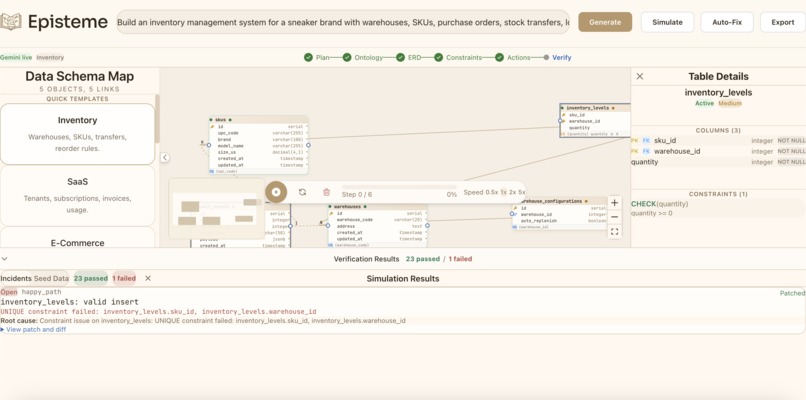Click the 1 failed count in Verification Results

coord(460,259)
